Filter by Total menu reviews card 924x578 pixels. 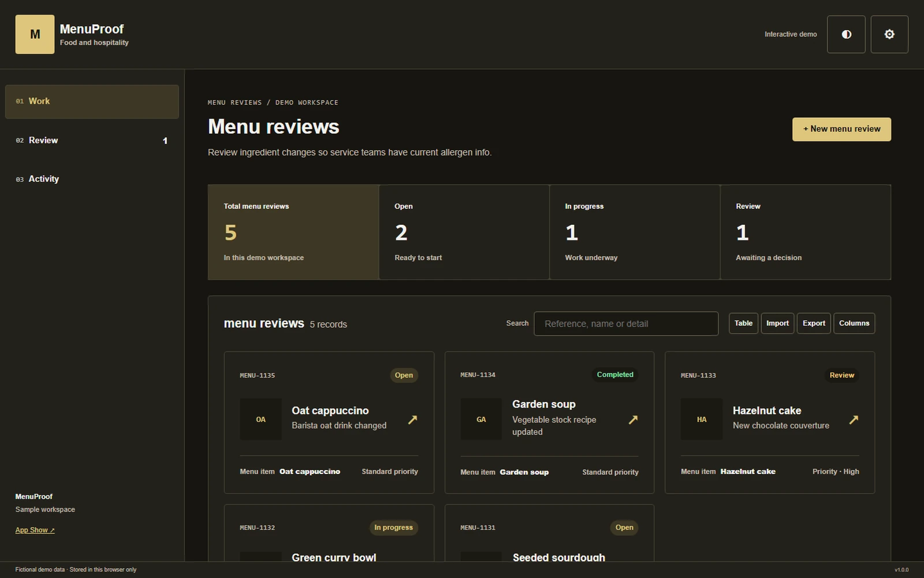coord(293,232)
